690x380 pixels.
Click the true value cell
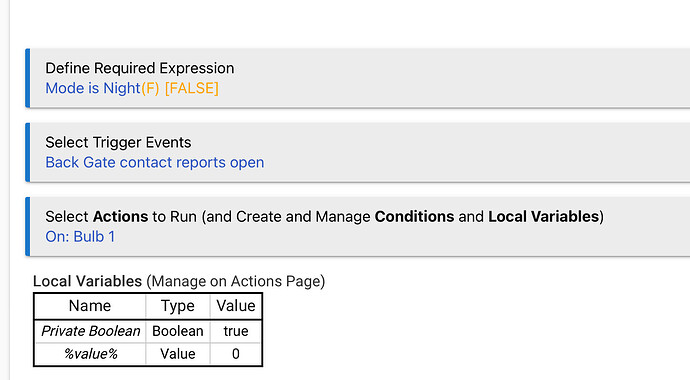pos(236,331)
